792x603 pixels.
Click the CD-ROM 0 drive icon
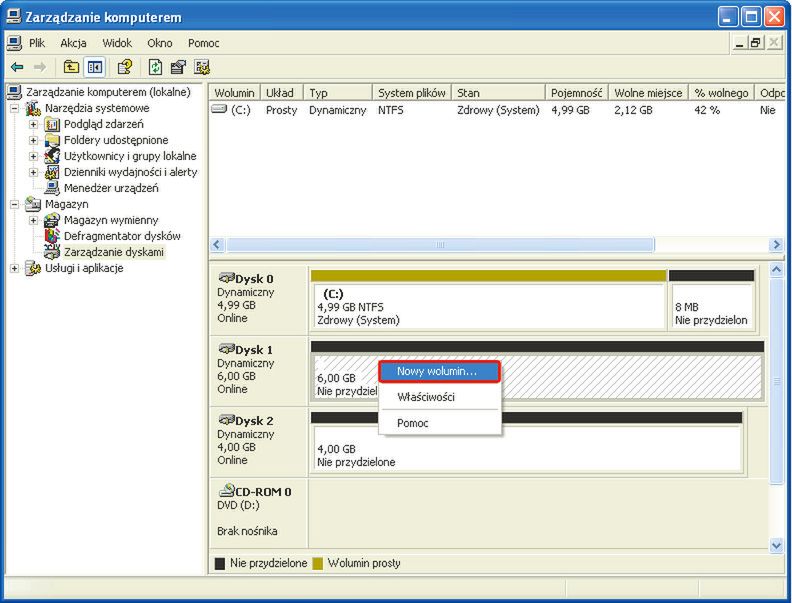tap(226, 491)
